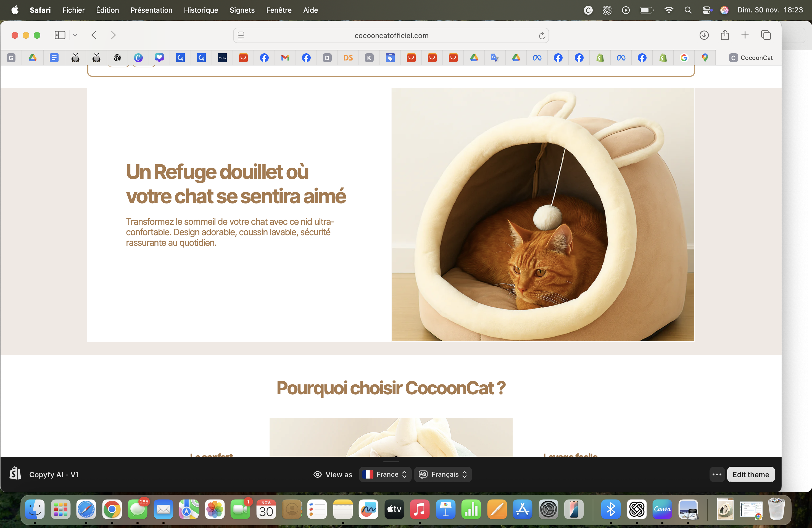This screenshot has width=812, height=528.
Task: Go forward to the next page
Action: click(113, 35)
